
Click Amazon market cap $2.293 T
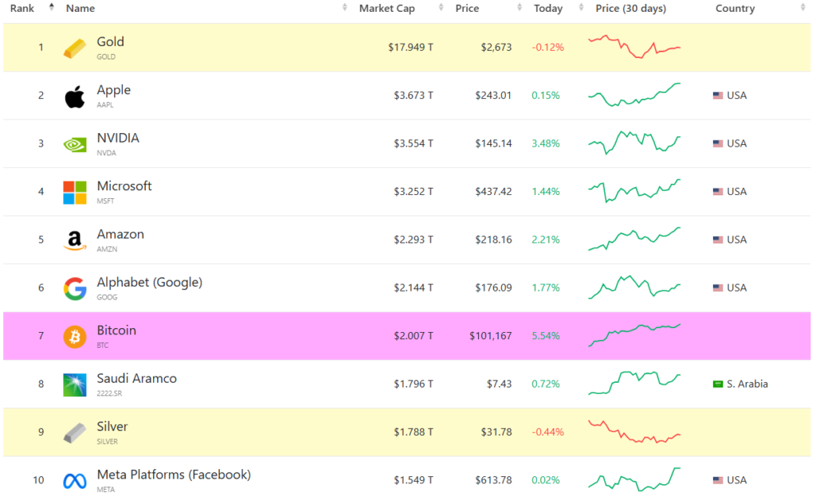414,240
